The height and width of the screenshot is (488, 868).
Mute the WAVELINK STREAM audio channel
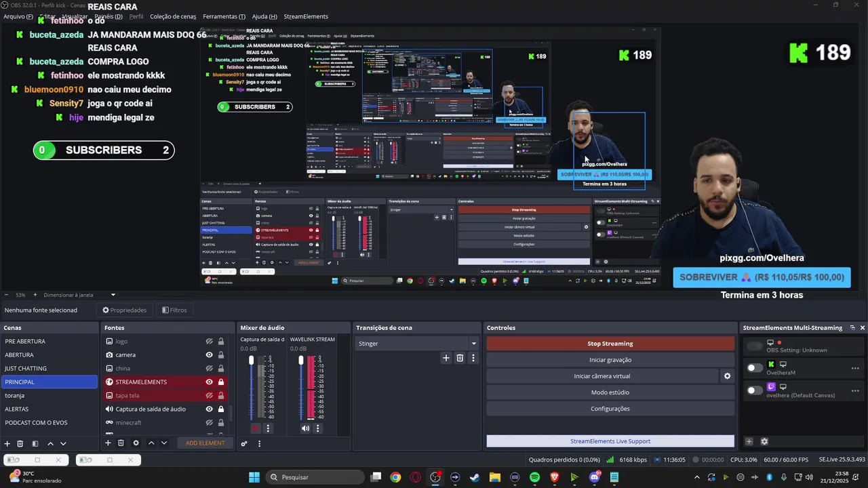[305, 428]
